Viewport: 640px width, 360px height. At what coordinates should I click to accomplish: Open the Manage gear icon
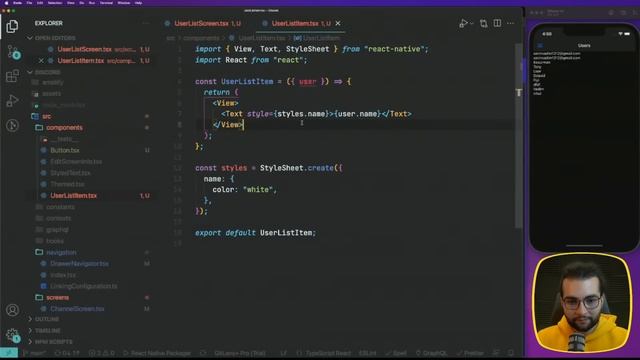click(x=13, y=335)
